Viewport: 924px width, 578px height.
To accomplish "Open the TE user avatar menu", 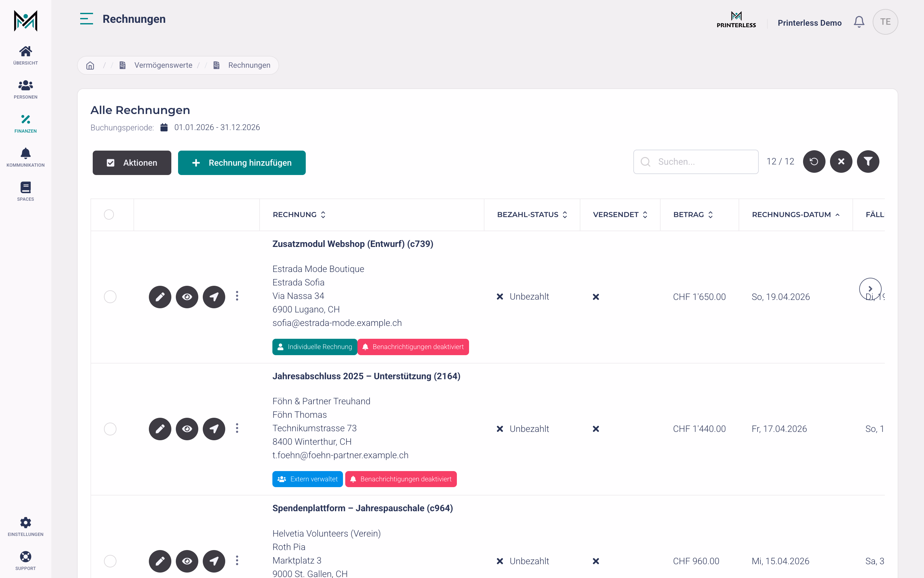I will [x=885, y=22].
